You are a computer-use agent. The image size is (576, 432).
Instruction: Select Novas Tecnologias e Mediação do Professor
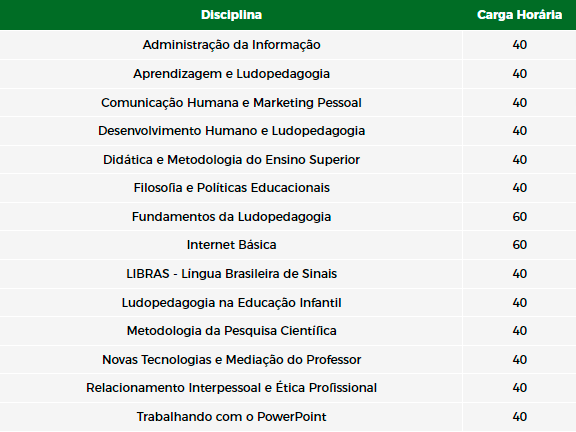(x=231, y=360)
